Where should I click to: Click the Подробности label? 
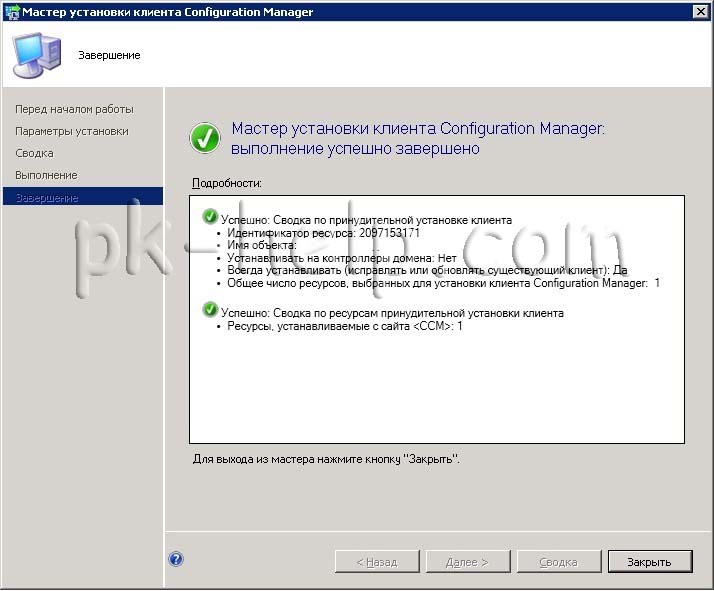227,183
